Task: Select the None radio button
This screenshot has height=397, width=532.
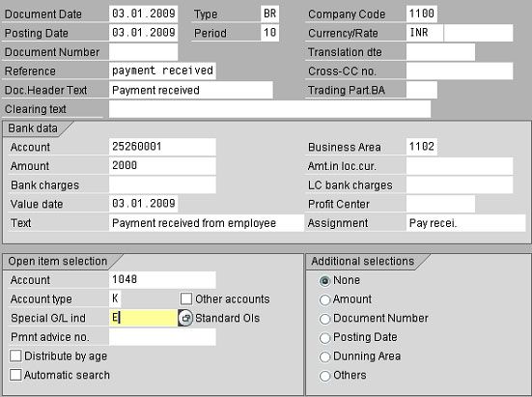Action: (324, 281)
